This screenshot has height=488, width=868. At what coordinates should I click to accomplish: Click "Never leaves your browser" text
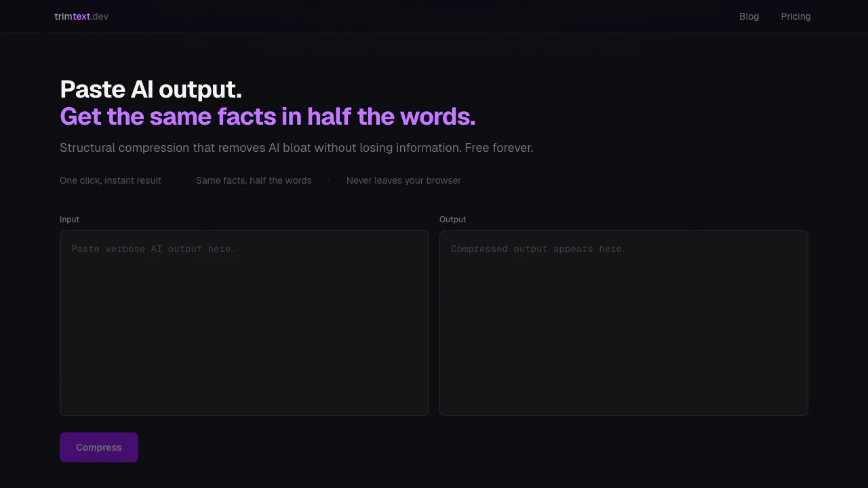click(403, 180)
